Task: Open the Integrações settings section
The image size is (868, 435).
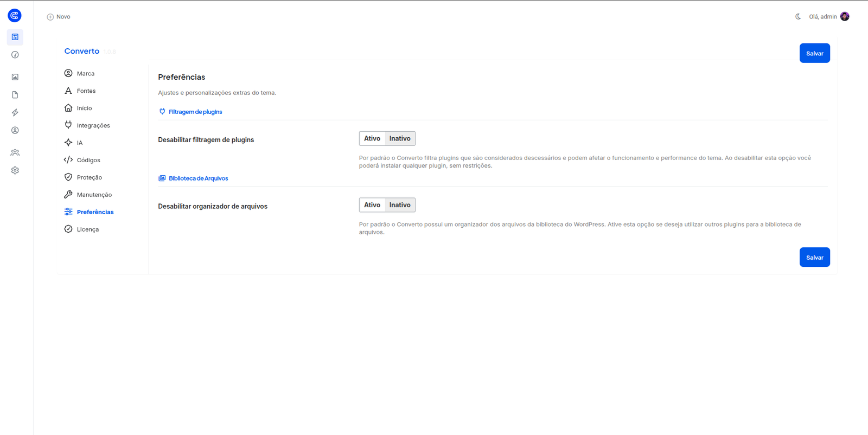Action: tap(93, 126)
